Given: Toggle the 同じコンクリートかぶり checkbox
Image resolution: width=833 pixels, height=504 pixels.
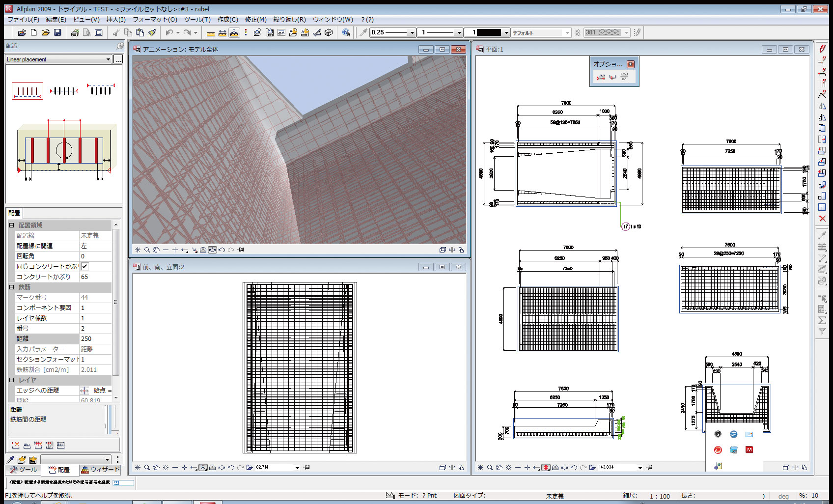Looking at the screenshot, I should 84,266.
